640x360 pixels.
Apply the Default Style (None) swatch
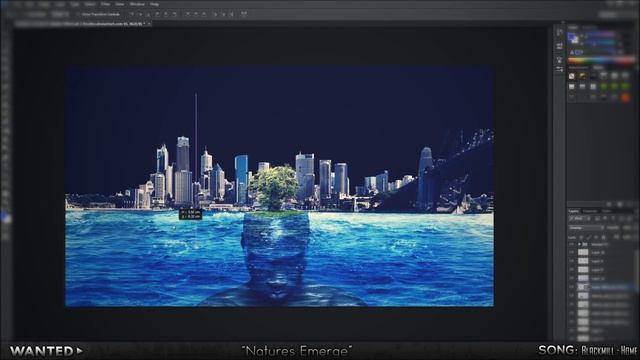(x=572, y=76)
